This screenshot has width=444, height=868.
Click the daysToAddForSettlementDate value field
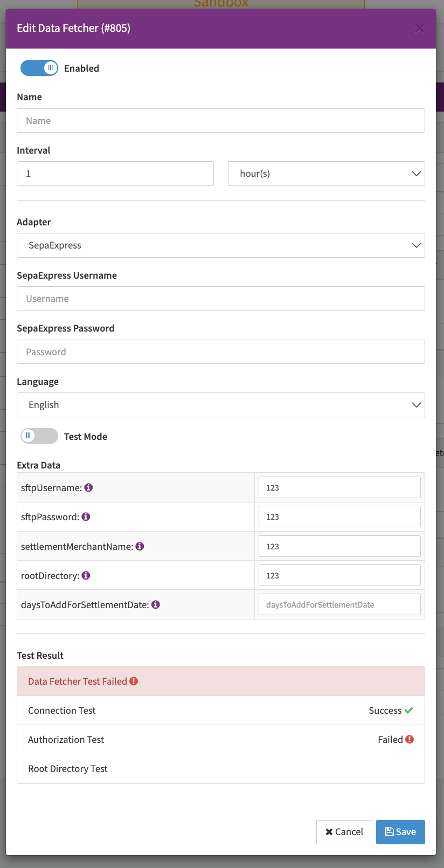click(339, 604)
